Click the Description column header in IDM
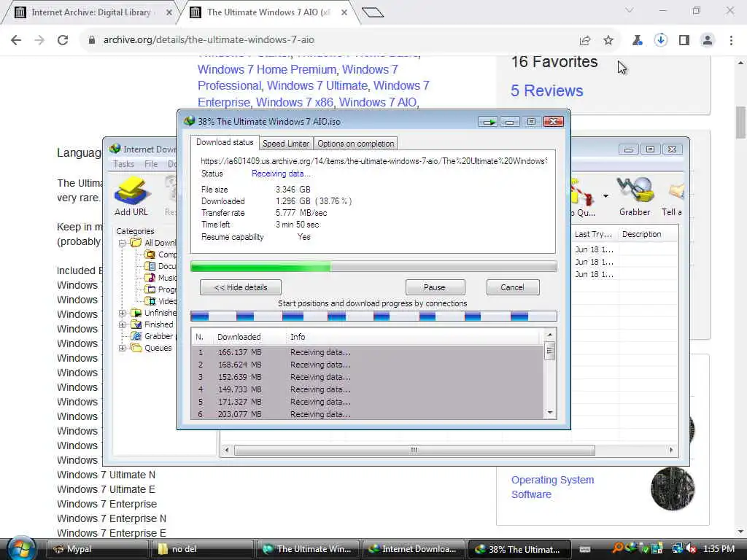 [x=648, y=234]
